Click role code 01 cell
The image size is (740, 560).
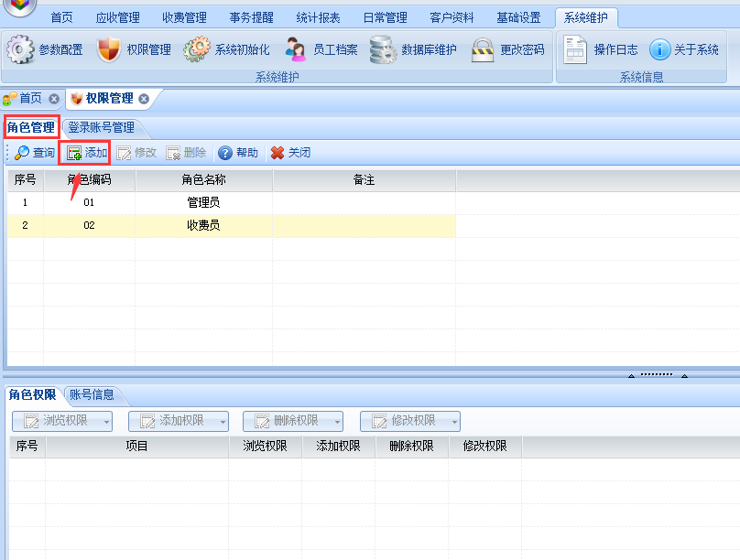tap(89, 203)
